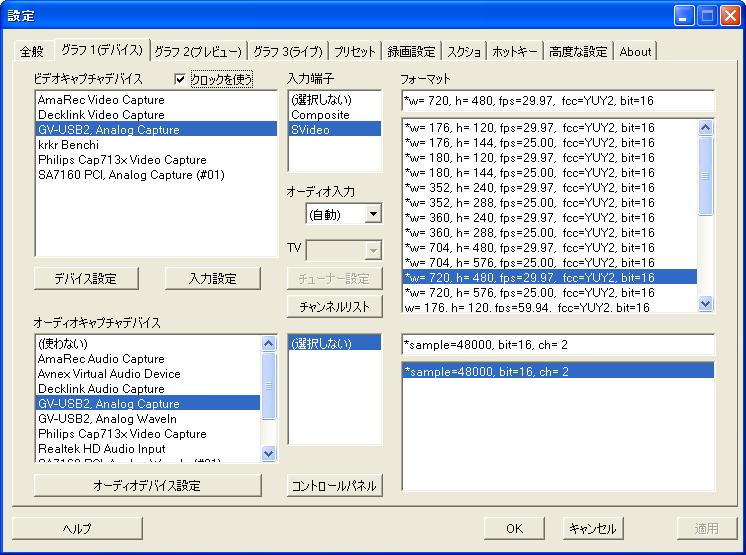Click the audio sample format text field
This screenshot has width=746, height=555.
(558, 345)
